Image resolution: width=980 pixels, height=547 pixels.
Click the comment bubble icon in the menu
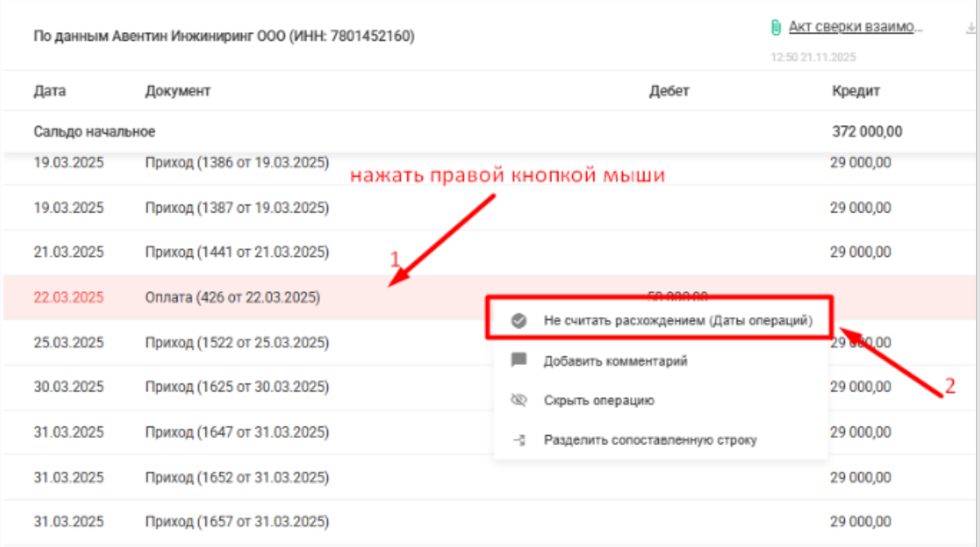pos(519,361)
